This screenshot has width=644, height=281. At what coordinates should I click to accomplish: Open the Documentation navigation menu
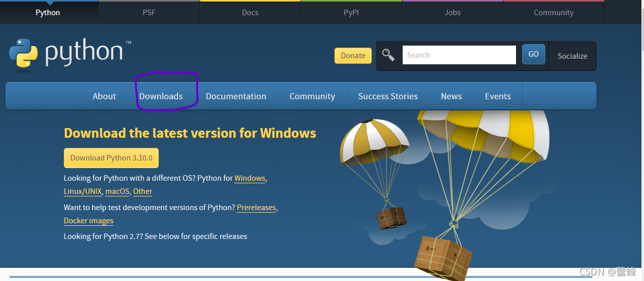236,96
